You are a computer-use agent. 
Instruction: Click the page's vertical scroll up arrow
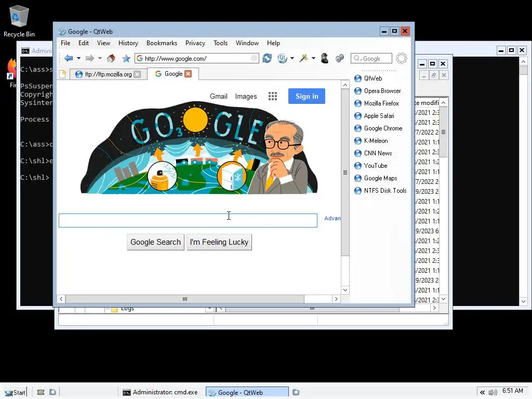point(345,85)
